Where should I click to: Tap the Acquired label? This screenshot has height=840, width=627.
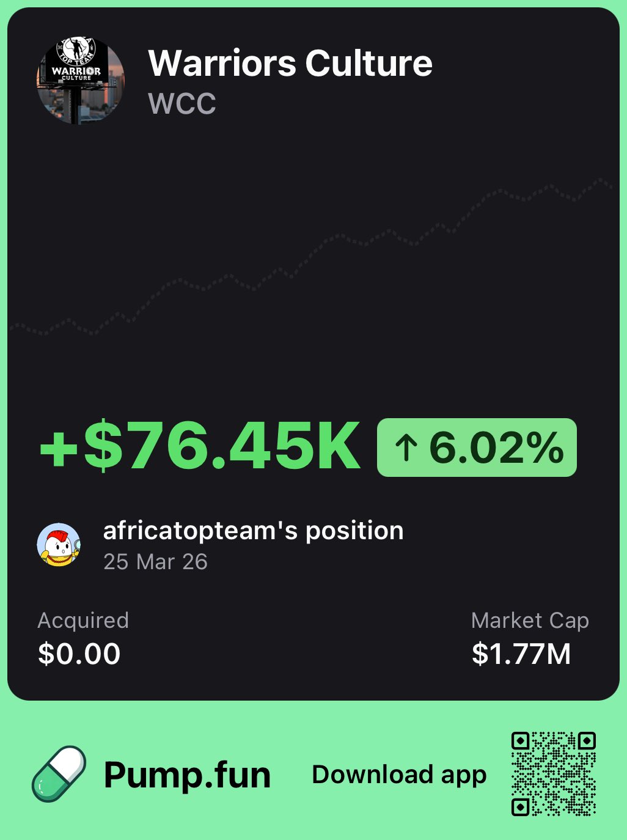click(83, 621)
